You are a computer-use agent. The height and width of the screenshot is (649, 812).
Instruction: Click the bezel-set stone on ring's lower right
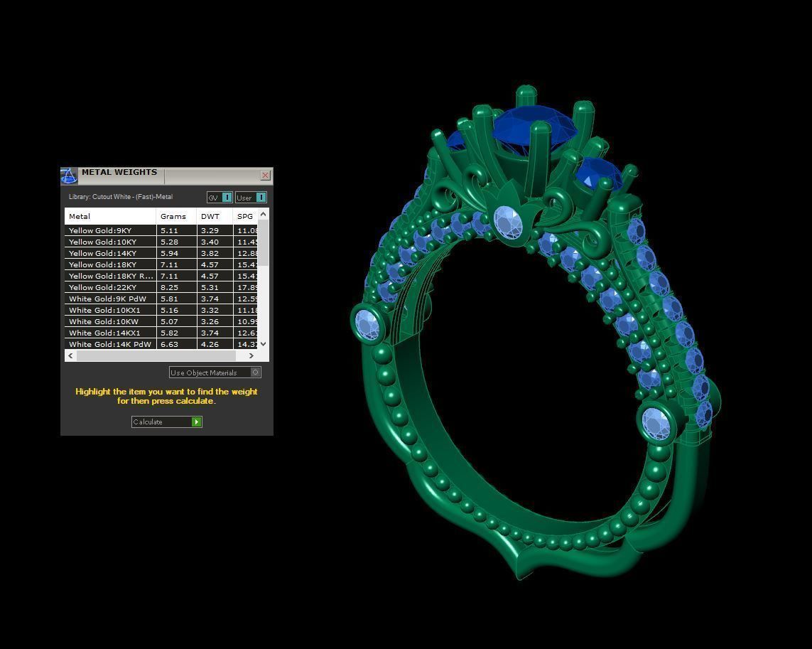pyautogui.click(x=656, y=423)
